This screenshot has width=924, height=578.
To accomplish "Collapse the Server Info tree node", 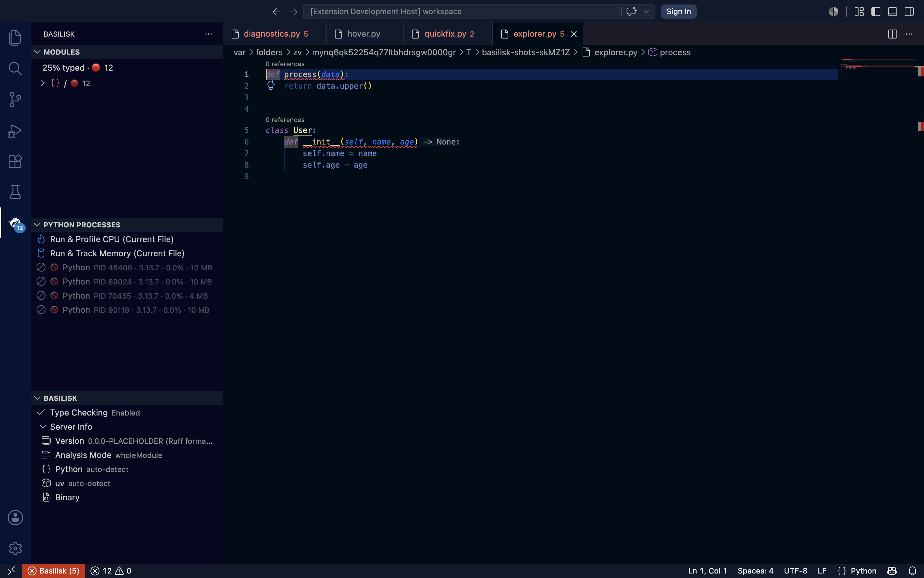I will [x=43, y=427].
